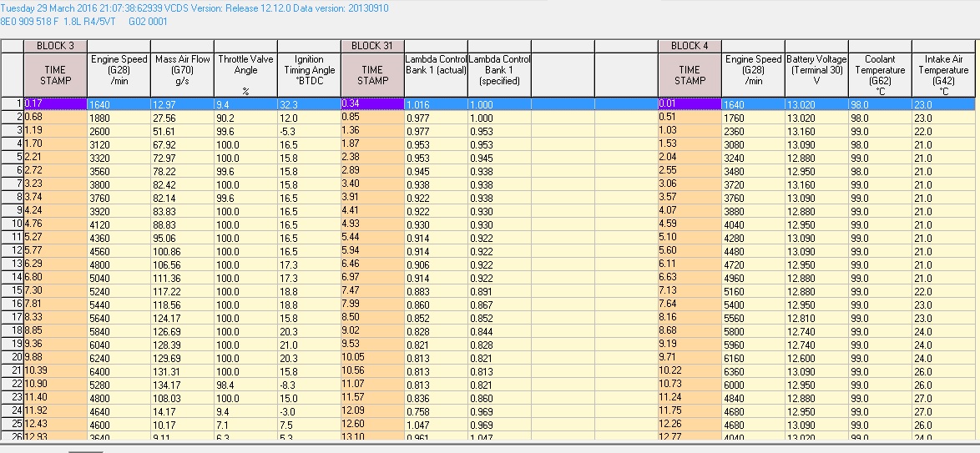Click the battery voltage cell showing 12.600
The image size is (980, 453).
pyautogui.click(x=816, y=357)
